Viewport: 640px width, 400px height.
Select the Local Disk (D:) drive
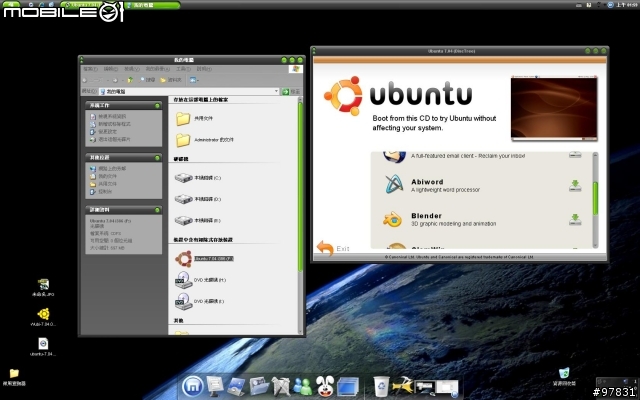(x=198, y=199)
